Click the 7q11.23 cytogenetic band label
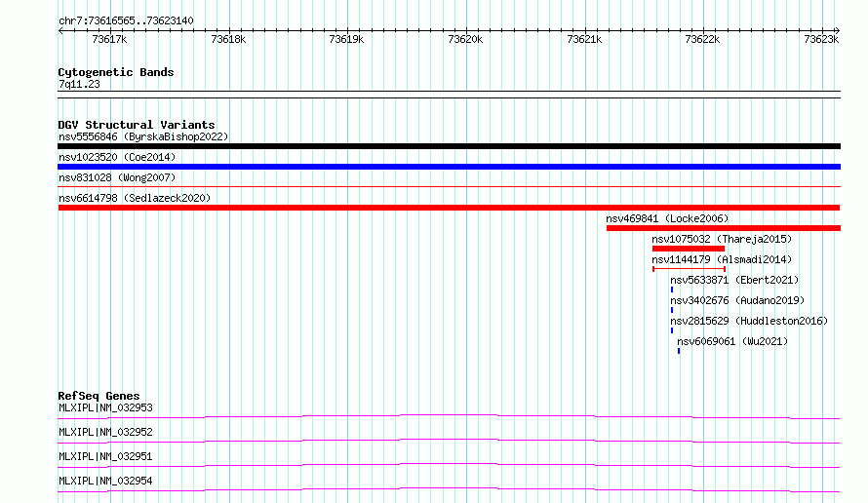The width and height of the screenshot is (868, 503). [x=79, y=84]
